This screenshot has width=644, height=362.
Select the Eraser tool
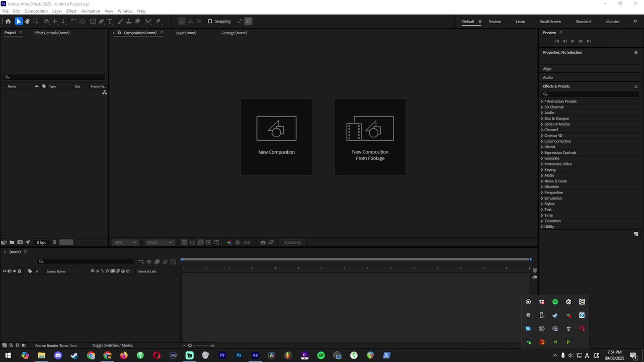point(137,21)
